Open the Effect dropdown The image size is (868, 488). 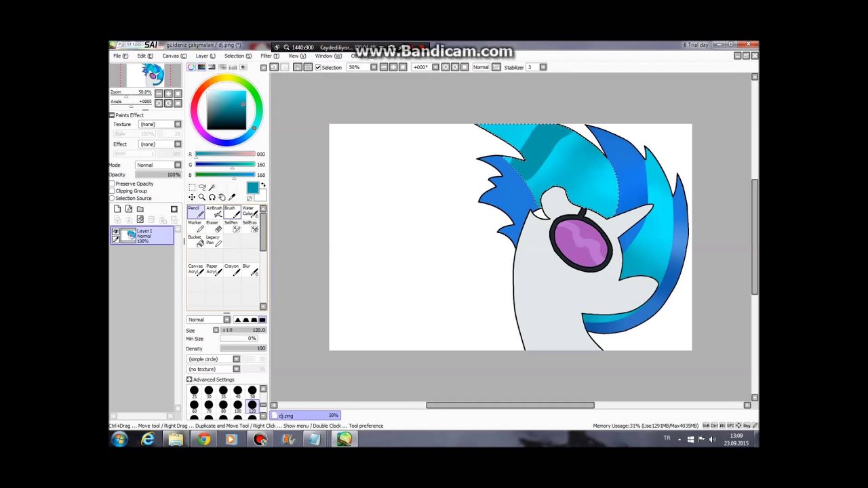pos(159,144)
